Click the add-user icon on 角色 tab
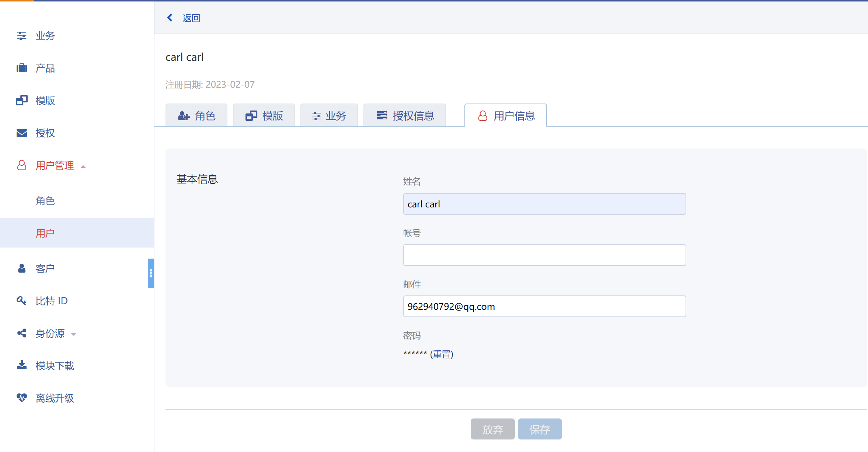 (184, 116)
